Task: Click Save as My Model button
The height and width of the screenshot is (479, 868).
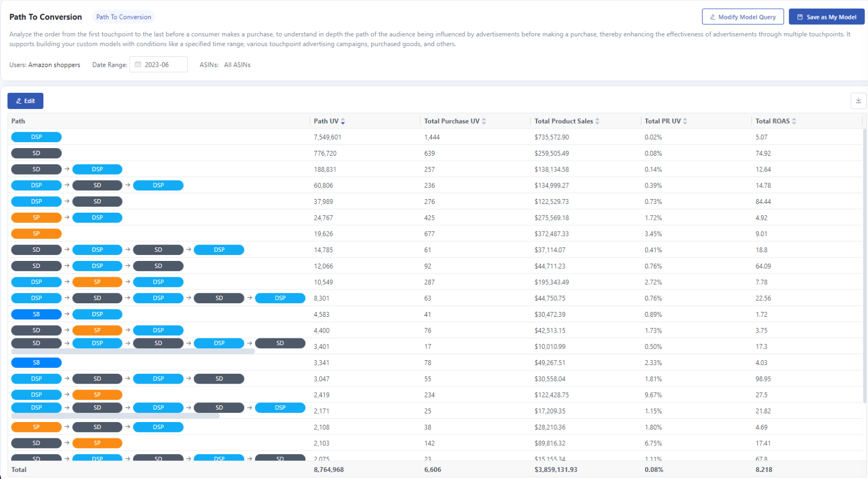Action: coord(827,17)
